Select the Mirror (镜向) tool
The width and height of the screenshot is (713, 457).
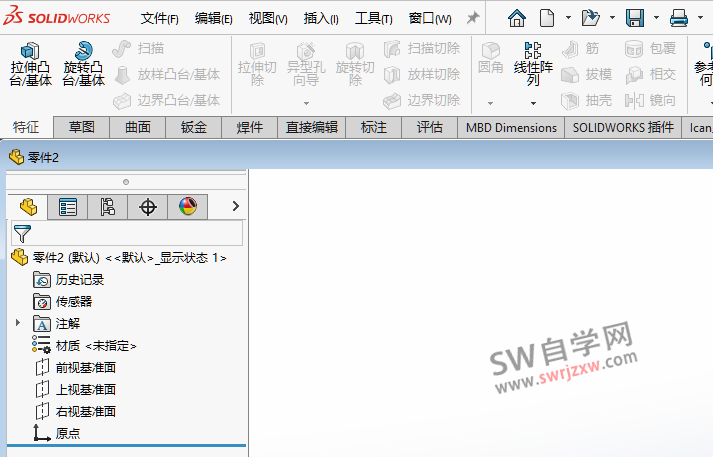(650, 100)
